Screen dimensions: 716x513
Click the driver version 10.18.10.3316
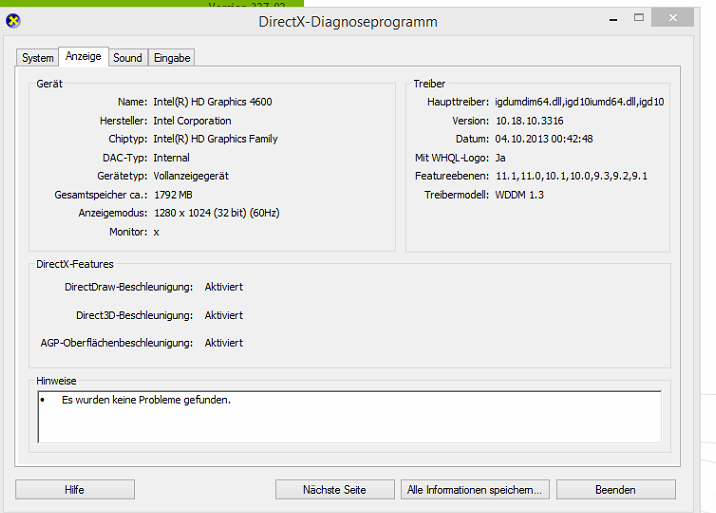(x=530, y=121)
